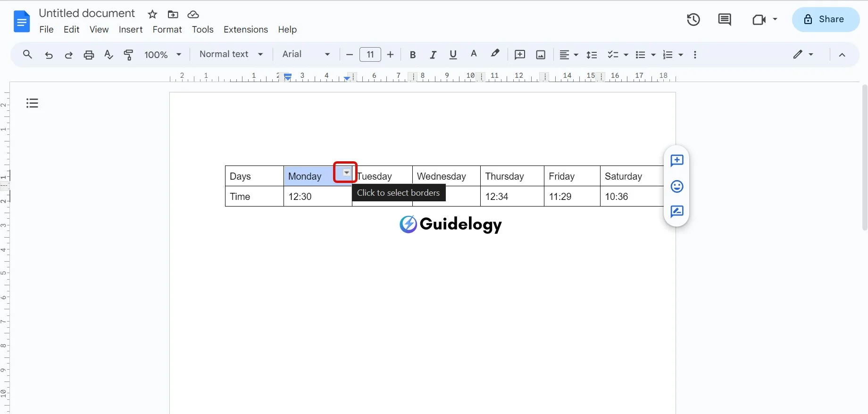The height and width of the screenshot is (414, 868).
Task: Decrease font size with minus button
Action: (350, 55)
